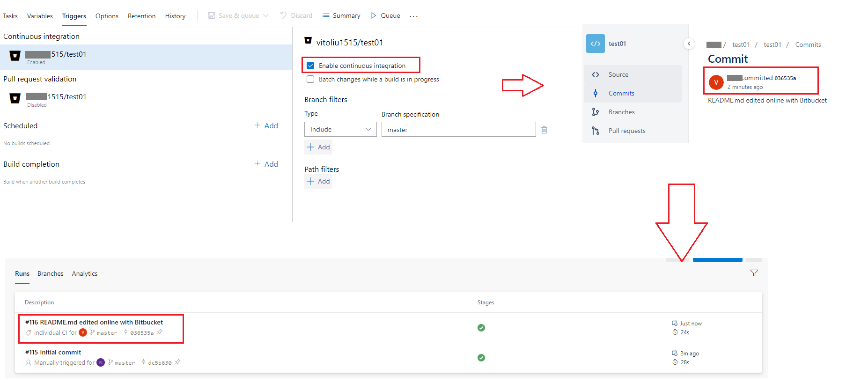Switch to the Options tab
Viewport: 868px width, 383px height.
click(x=107, y=16)
